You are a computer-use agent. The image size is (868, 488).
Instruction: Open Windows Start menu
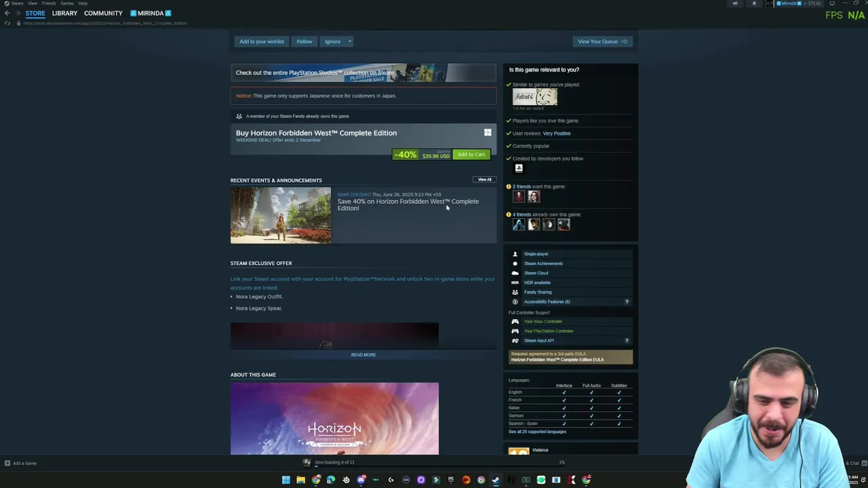point(286,480)
